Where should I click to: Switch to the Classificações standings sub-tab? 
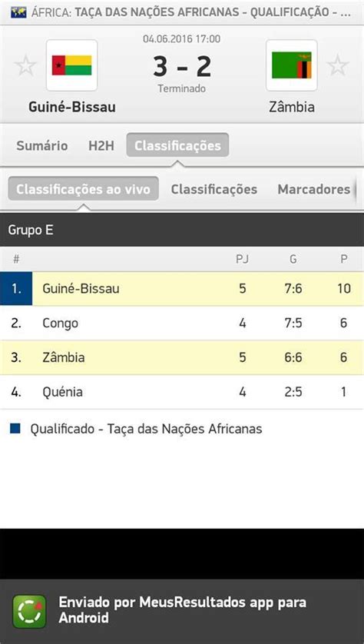pos(214,189)
